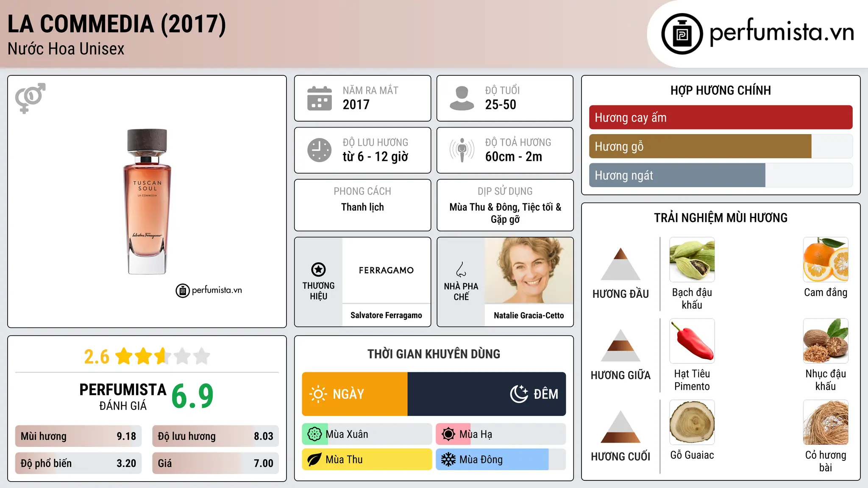868x488 pixels.
Task: Click the Mùa Thu season bar
Action: 367,460
